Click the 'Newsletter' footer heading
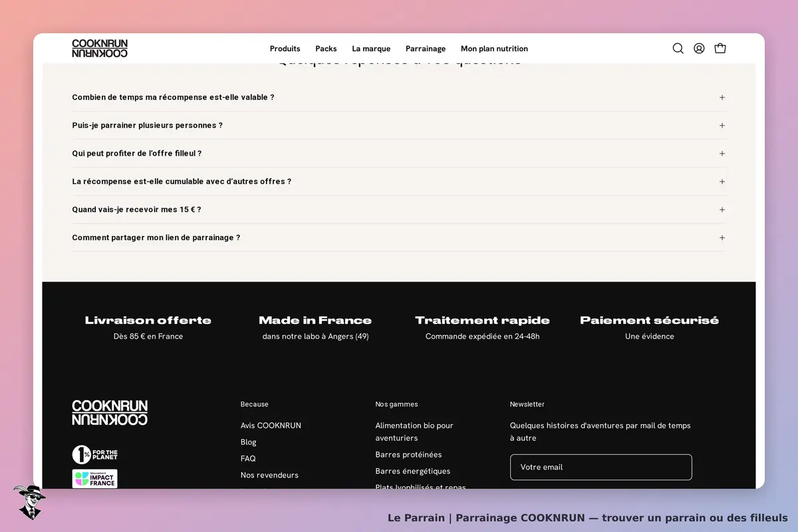798x532 pixels. click(527, 404)
